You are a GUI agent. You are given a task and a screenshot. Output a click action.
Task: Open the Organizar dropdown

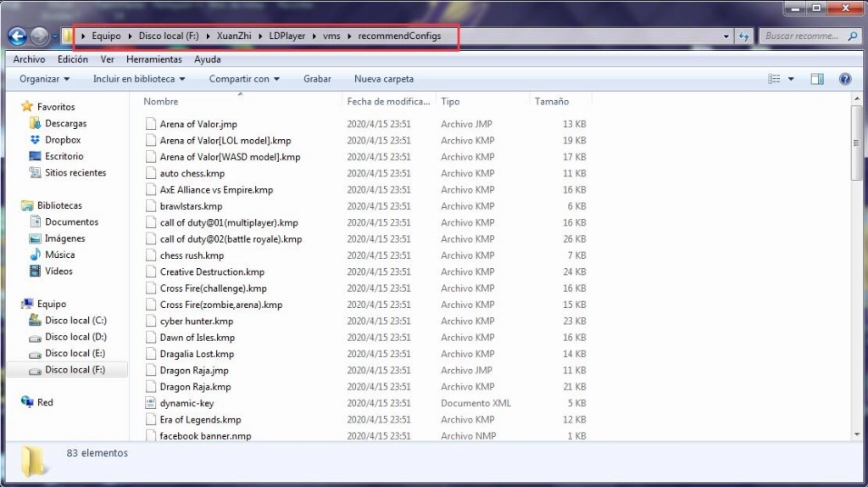pos(44,79)
